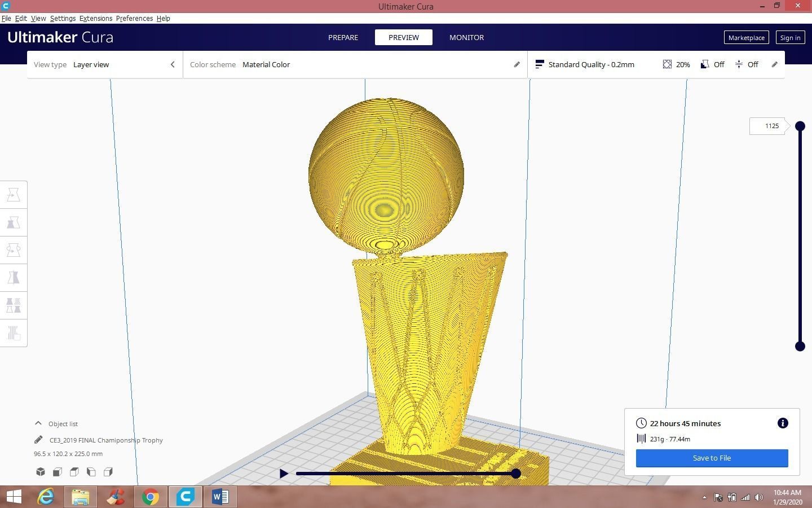Switch to the PREPARE stage
Screen dimensions: 812x508
pyautogui.click(x=343, y=37)
